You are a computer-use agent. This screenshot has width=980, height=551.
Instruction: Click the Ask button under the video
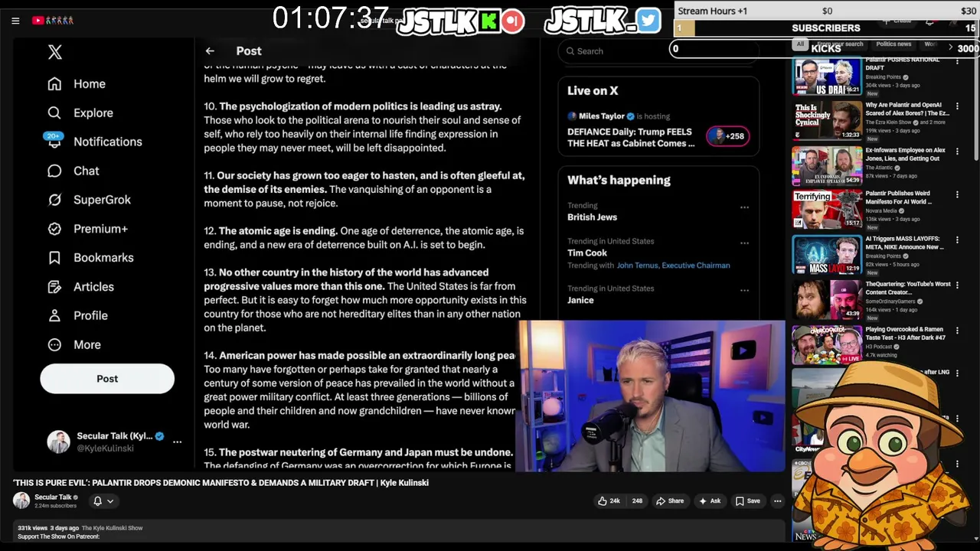[x=709, y=501]
